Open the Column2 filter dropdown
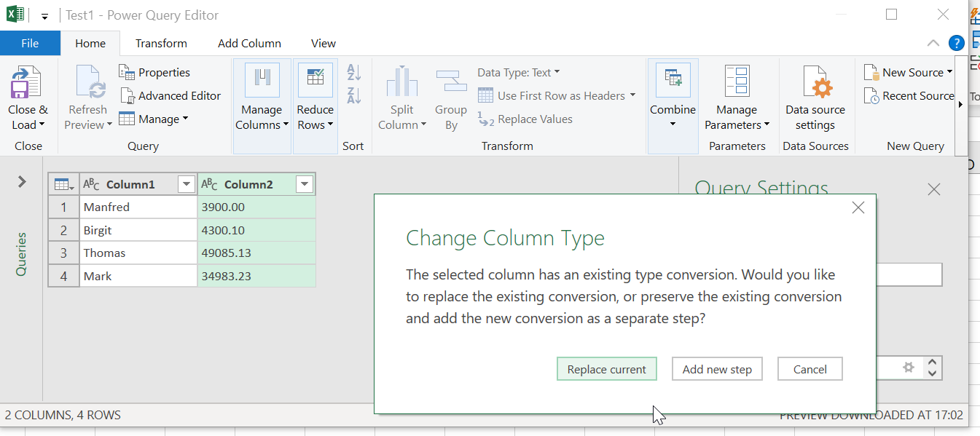This screenshot has height=436, width=980. click(305, 185)
